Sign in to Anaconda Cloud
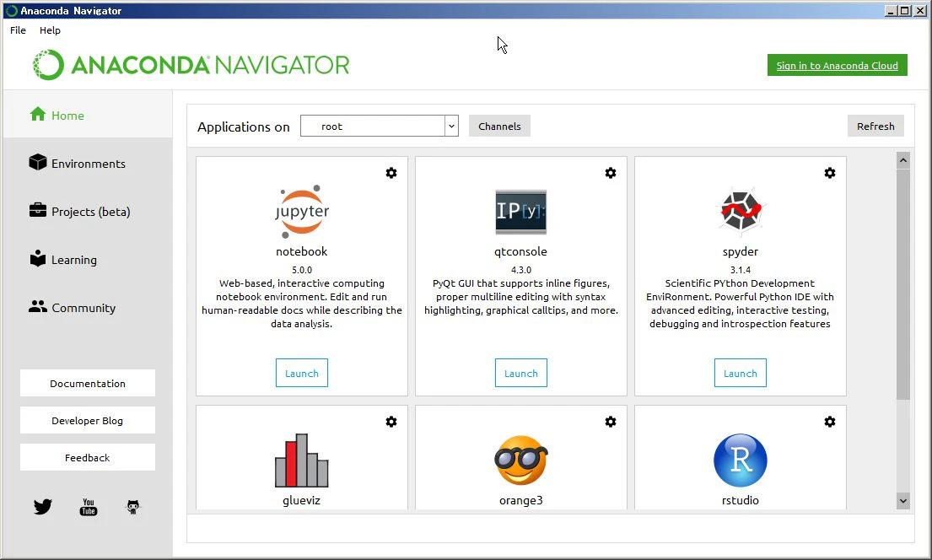Image resolution: width=932 pixels, height=560 pixels. (837, 66)
